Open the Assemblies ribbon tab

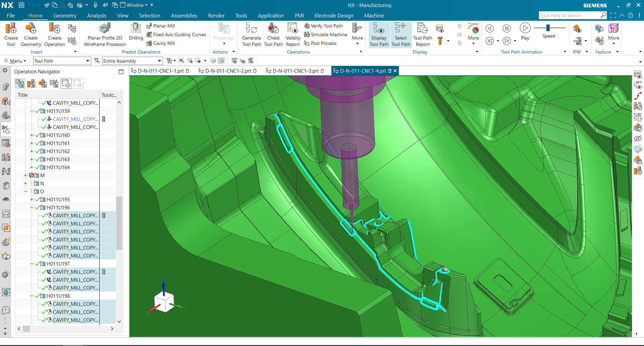(184, 15)
